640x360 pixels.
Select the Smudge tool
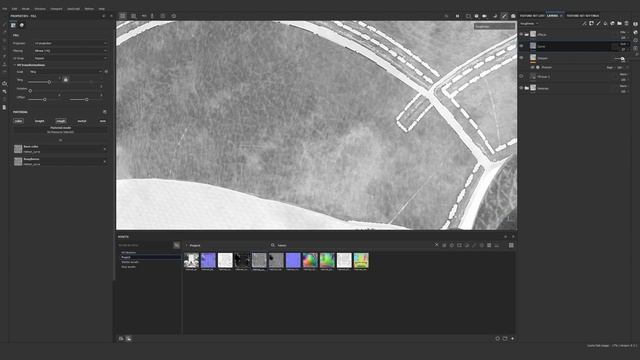coord(4,56)
